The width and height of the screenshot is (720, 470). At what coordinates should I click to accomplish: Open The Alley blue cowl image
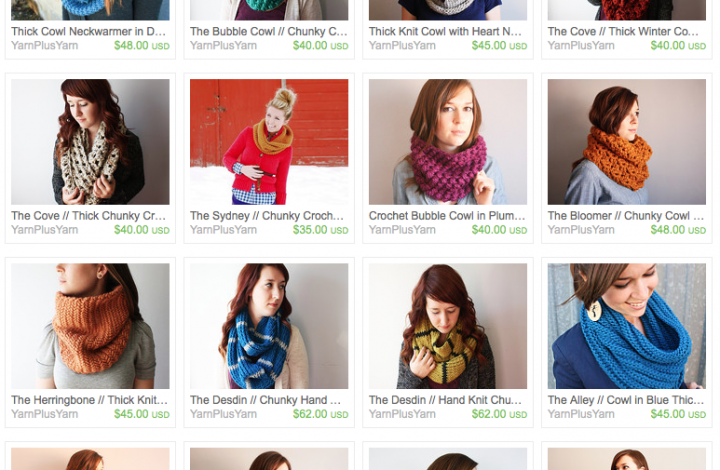pyautogui.click(x=627, y=326)
